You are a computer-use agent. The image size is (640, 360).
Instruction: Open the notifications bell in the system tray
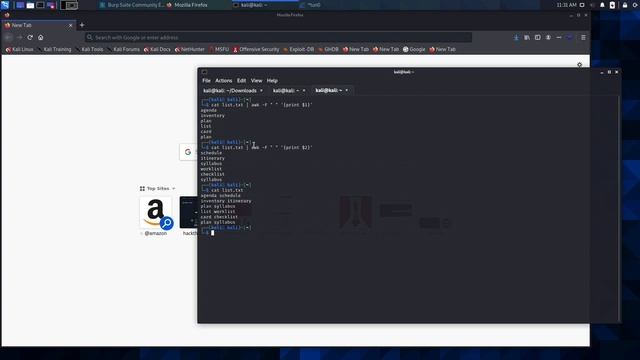pos(602,5)
